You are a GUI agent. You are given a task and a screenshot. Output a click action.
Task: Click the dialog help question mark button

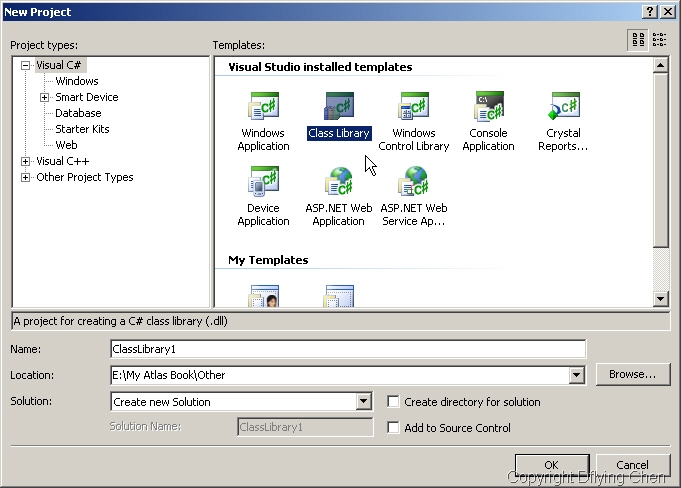pos(650,12)
